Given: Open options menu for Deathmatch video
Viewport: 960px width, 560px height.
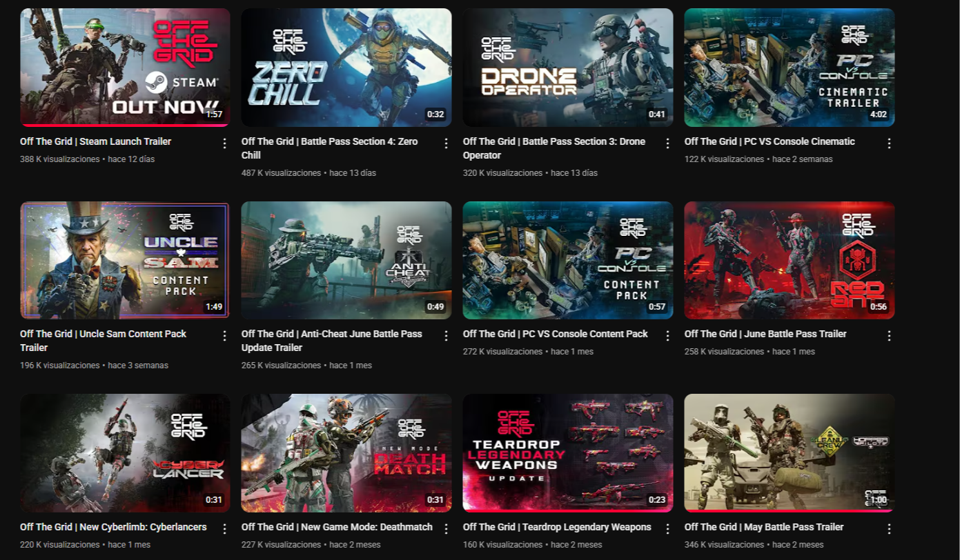Looking at the screenshot, I should click(x=446, y=529).
